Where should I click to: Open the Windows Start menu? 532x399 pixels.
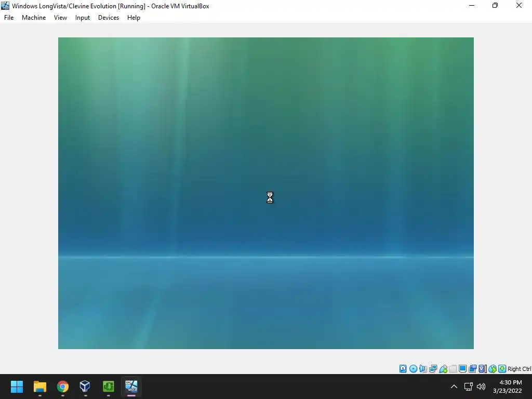coord(17,387)
